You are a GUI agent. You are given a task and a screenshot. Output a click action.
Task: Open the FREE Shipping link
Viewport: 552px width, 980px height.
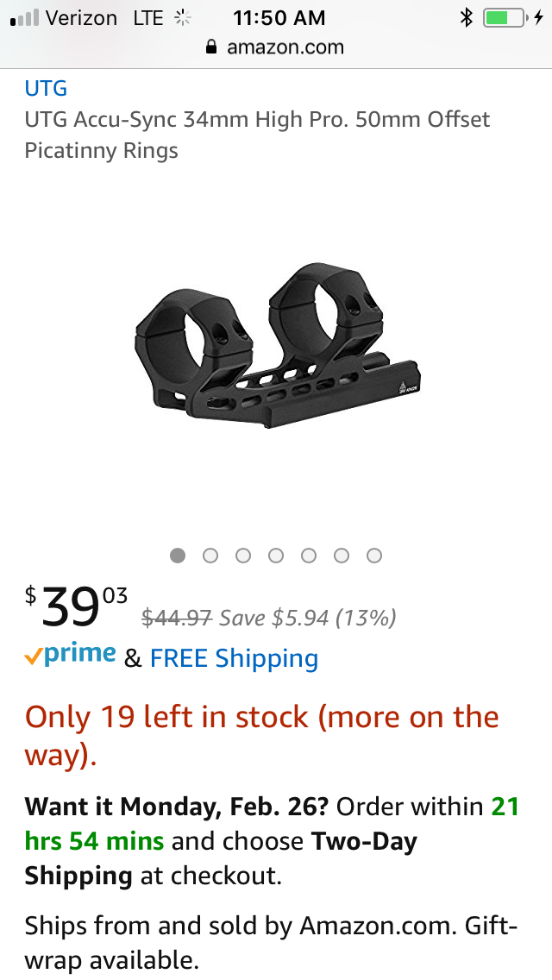point(234,658)
